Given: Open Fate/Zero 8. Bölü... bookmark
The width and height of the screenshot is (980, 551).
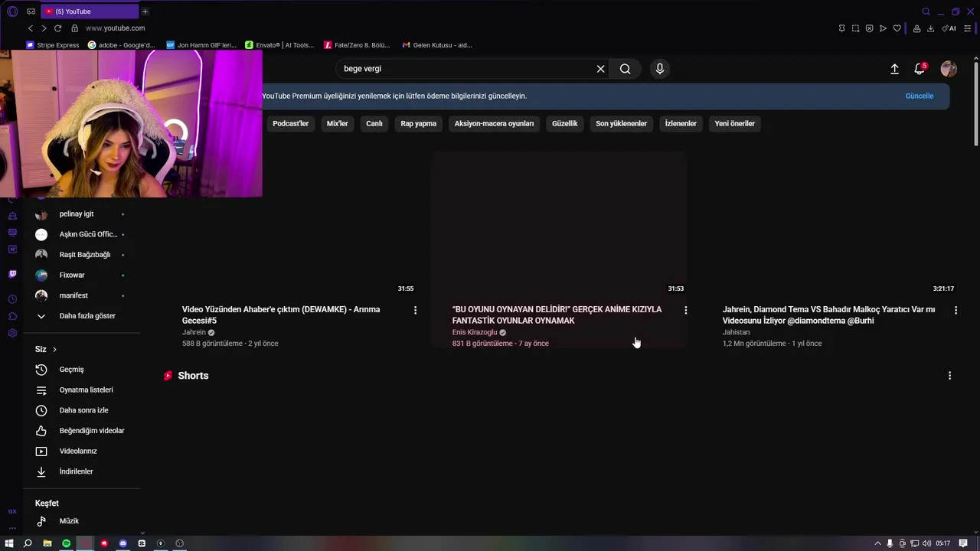Looking at the screenshot, I should pyautogui.click(x=357, y=45).
